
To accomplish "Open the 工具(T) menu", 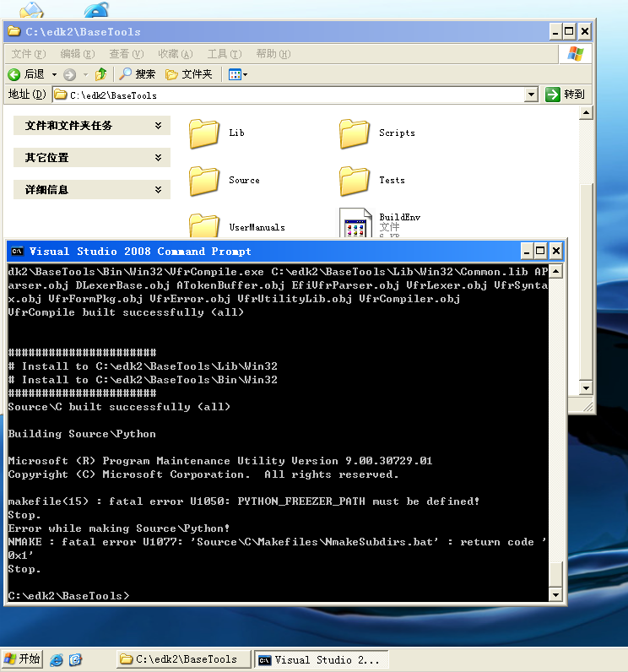I will coord(225,54).
